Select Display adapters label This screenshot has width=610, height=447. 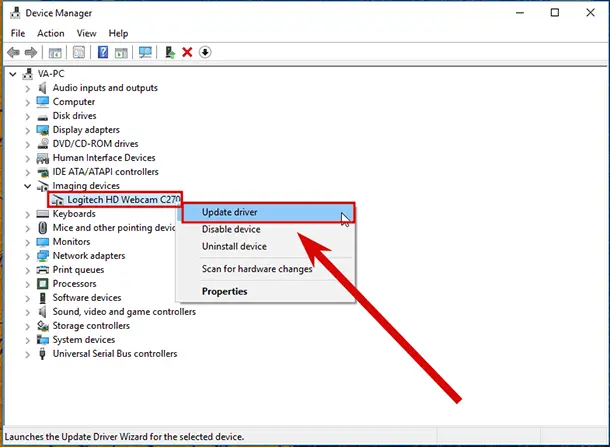[86, 130]
